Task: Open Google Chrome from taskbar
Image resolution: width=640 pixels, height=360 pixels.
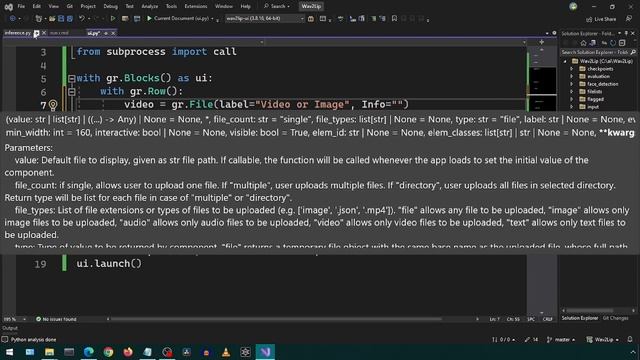Action: tap(108, 352)
